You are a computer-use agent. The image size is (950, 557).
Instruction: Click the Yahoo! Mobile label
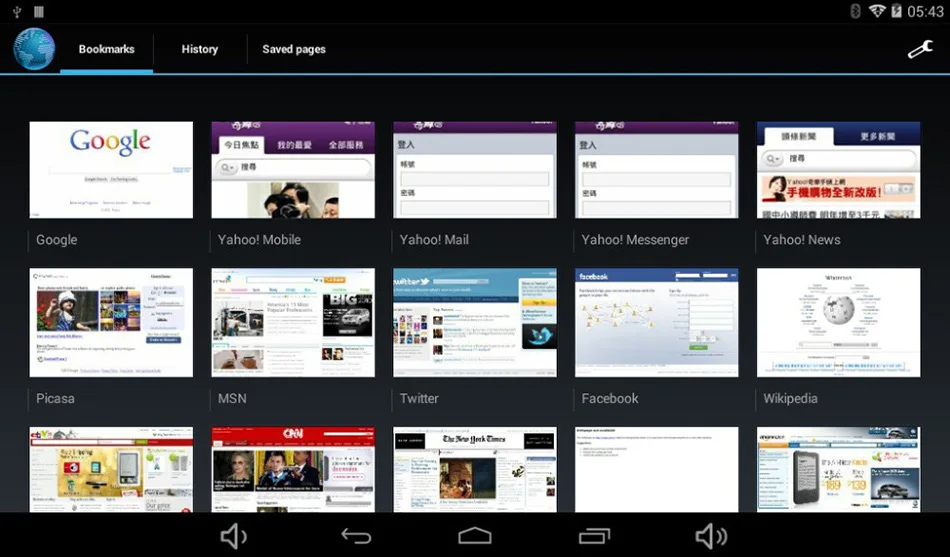click(x=259, y=240)
